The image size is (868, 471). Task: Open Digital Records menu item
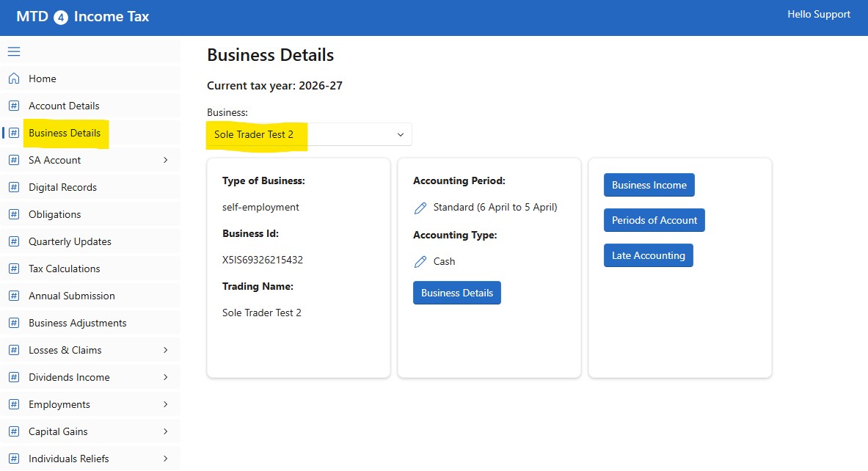(x=90, y=187)
